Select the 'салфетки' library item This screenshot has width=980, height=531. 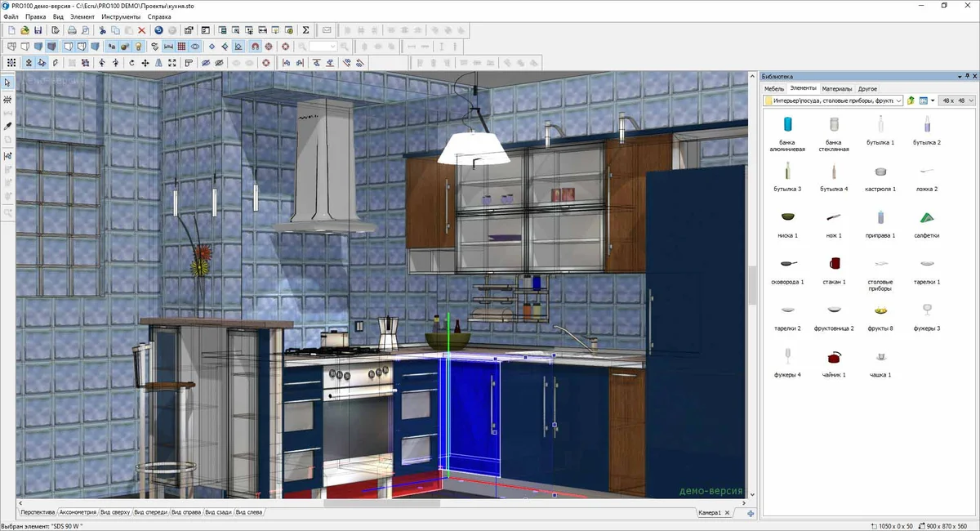click(926, 224)
